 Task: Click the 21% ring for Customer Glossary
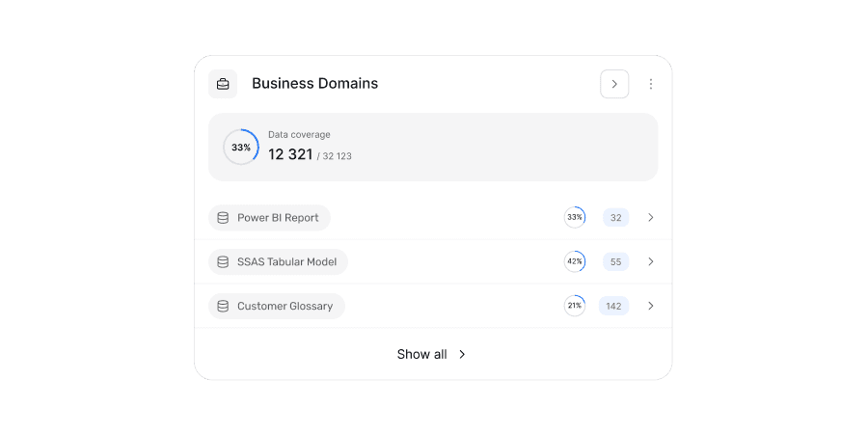point(575,307)
